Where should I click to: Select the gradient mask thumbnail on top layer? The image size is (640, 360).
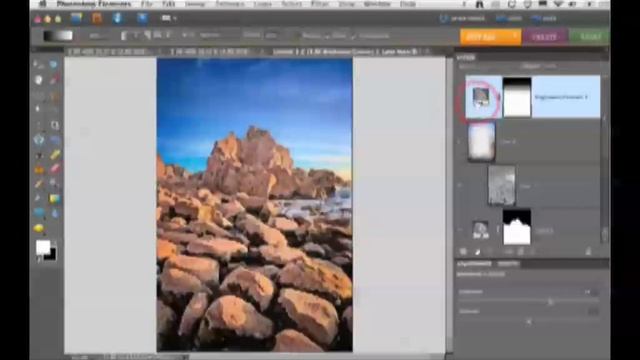point(517,98)
